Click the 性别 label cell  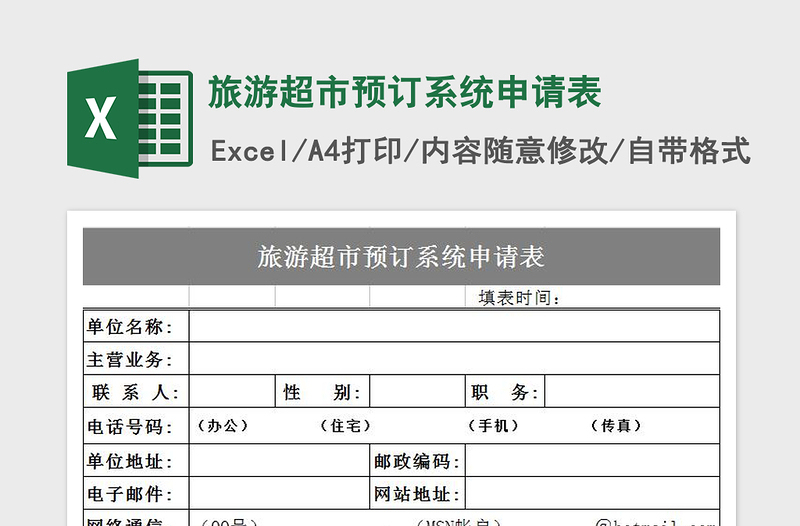tap(322, 392)
